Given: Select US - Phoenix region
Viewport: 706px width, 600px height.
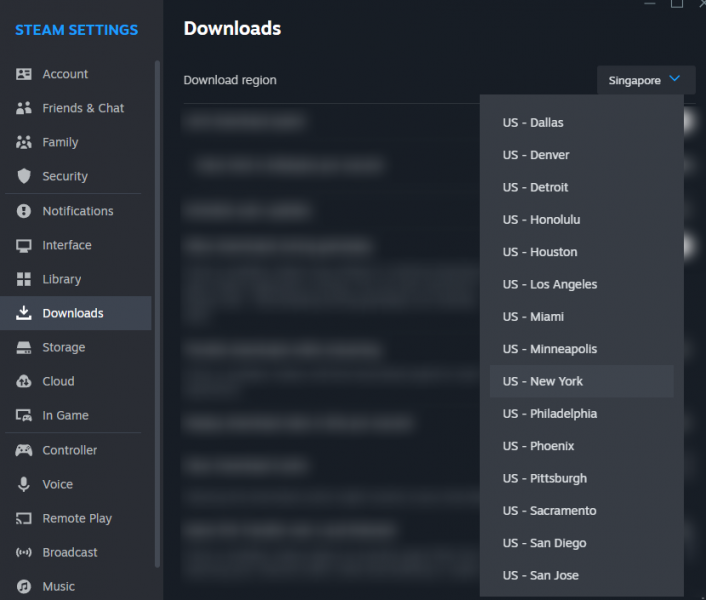Looking at the screenshot, I should tap(581, 446).
